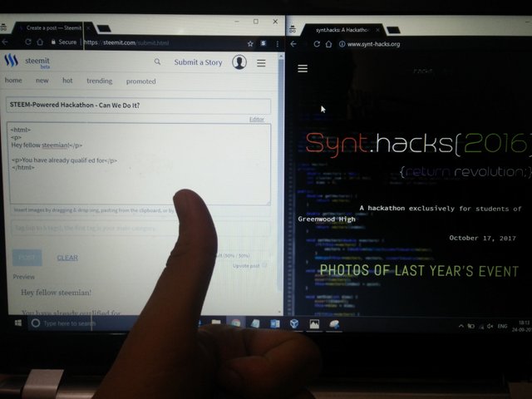
Task: Click the volume icon in the system tray
Action: coord(490,326)
